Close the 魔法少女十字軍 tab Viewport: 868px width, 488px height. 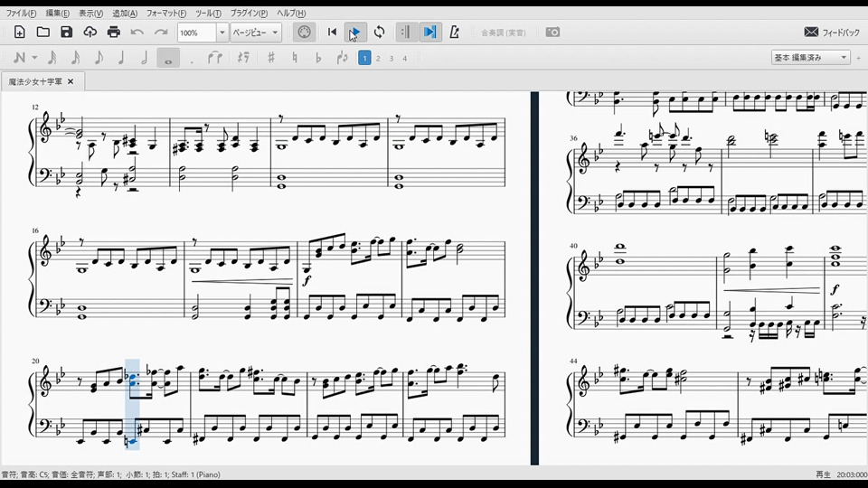(x=71, y=82)
